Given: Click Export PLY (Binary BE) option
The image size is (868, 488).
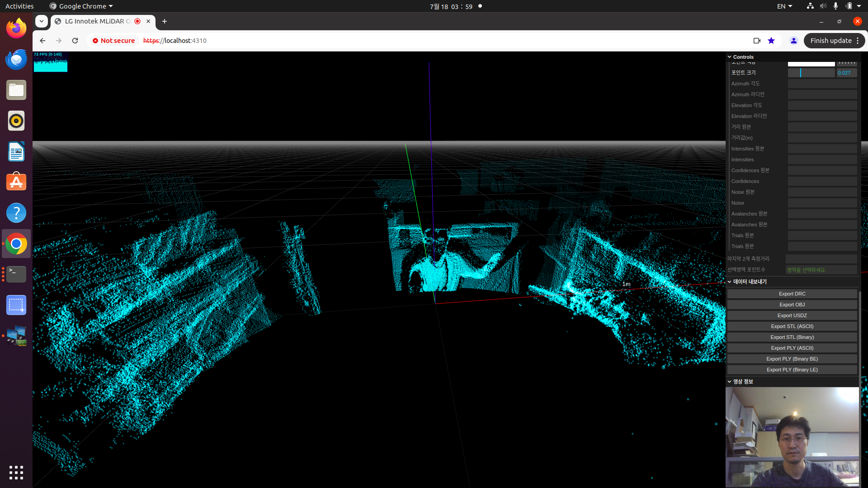Looking at the screenshot, I should (792, 358).
